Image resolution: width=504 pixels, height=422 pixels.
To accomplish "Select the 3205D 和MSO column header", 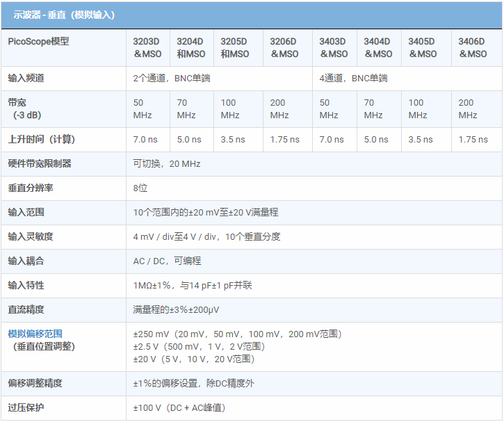I will [235, 47].
